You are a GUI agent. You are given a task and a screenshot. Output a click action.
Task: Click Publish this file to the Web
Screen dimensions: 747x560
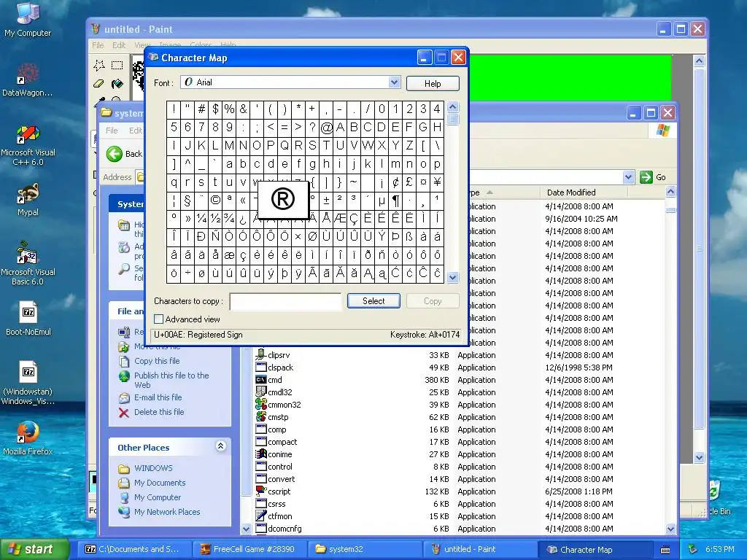tap(171, 380)
